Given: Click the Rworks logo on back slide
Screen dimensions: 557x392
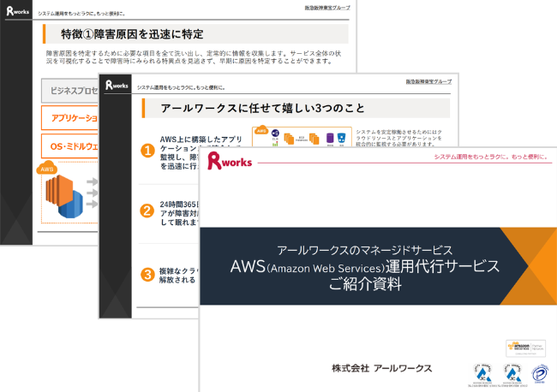Looking at the screenshot, I should [x=17, y=11].
